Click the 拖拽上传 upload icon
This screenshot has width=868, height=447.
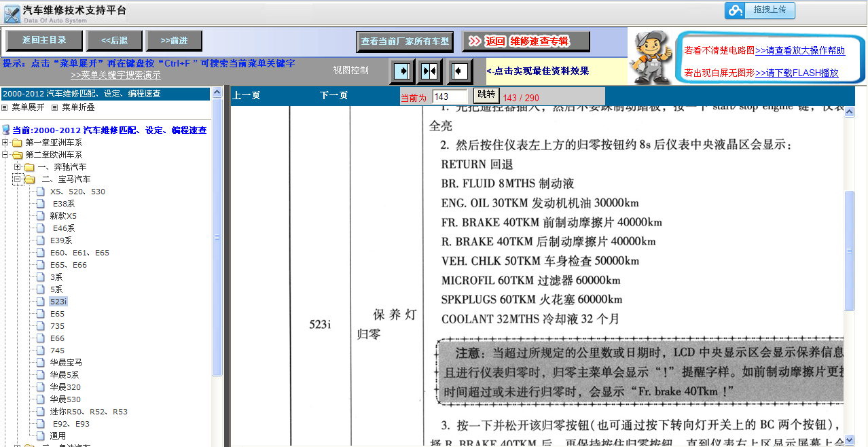click(x=734, y=11)
